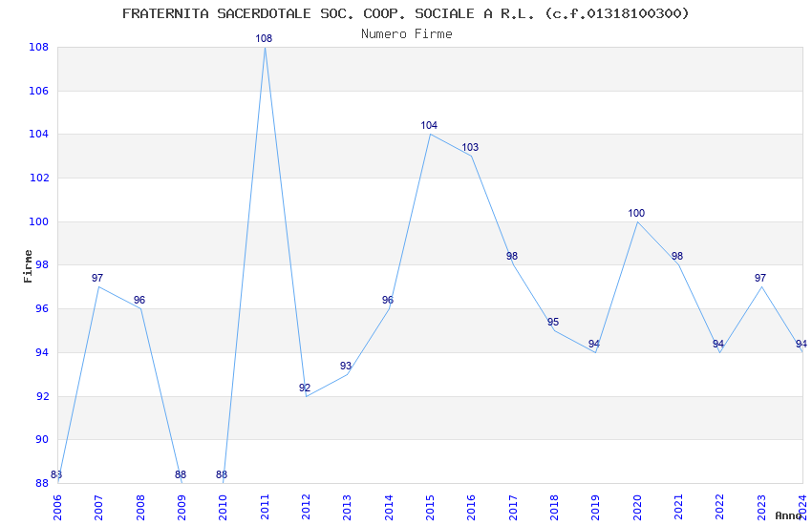Click the x-axis year label 2009

tap(182, 507)
